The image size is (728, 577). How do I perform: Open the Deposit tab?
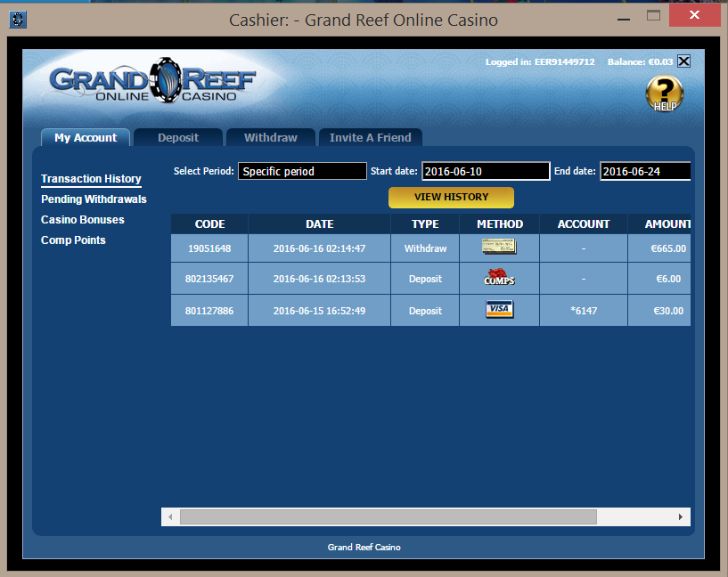pos(178,138)
